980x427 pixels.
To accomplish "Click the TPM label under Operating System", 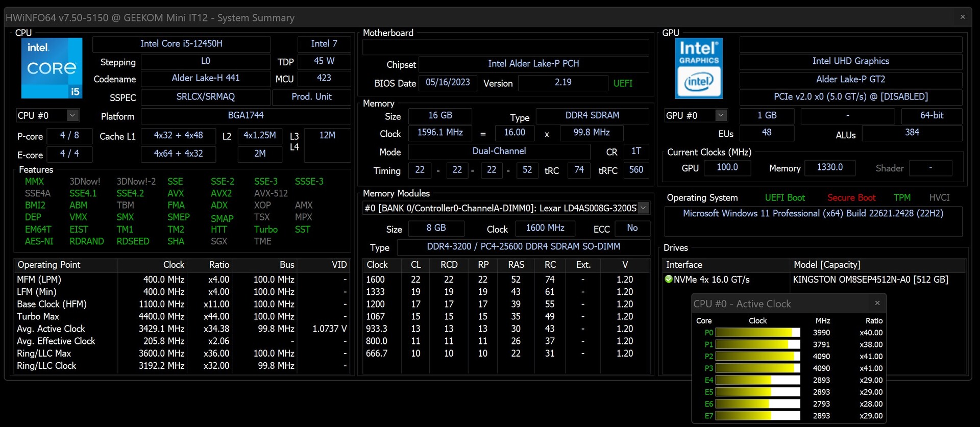I will pos(902,197).
